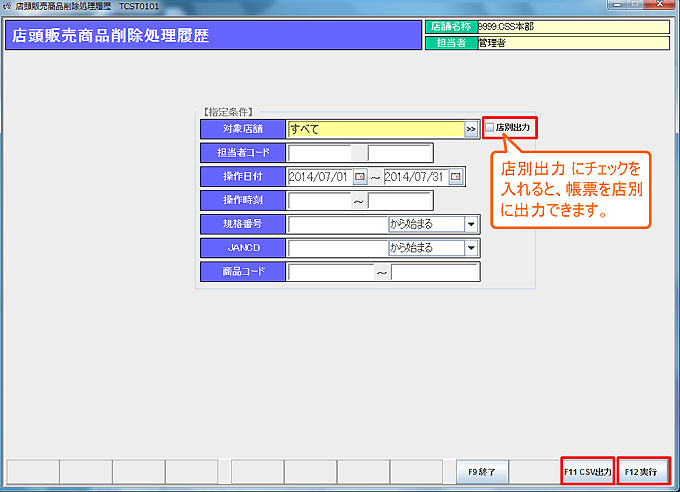680x492 pixels.
Task: Enable the 店別出力 checkbox
Action: coord(490,127)
